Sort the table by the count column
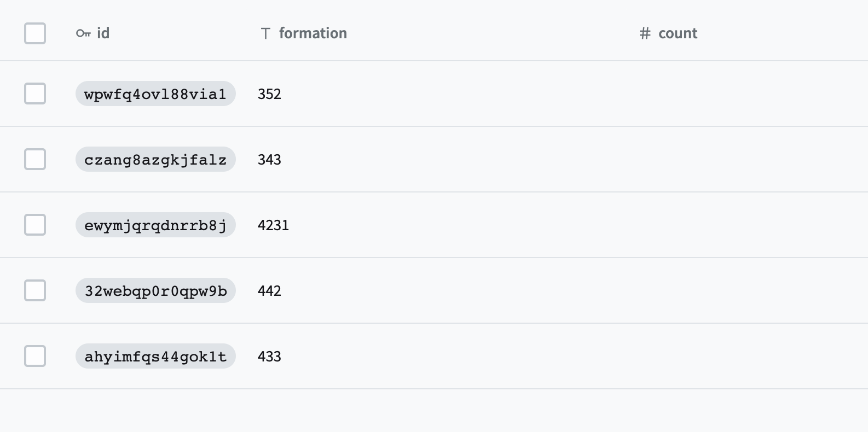The height and width of the screenshot is (432, 868). 678,33
